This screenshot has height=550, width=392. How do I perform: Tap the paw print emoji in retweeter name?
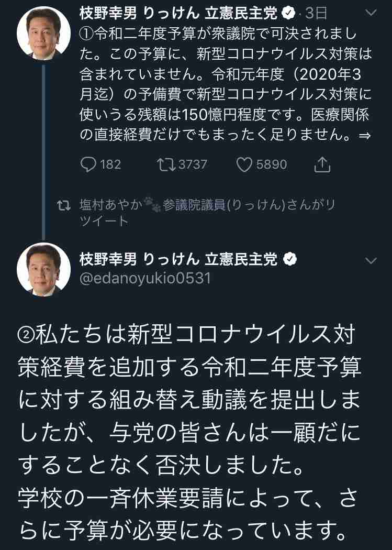pyautogui.click(x=153, y=205)
